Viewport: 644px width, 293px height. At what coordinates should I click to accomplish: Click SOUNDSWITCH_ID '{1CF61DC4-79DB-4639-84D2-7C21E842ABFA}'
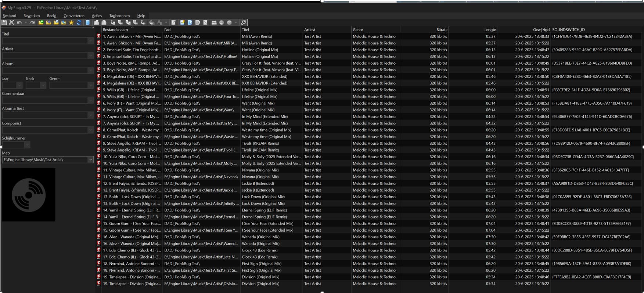592,36
